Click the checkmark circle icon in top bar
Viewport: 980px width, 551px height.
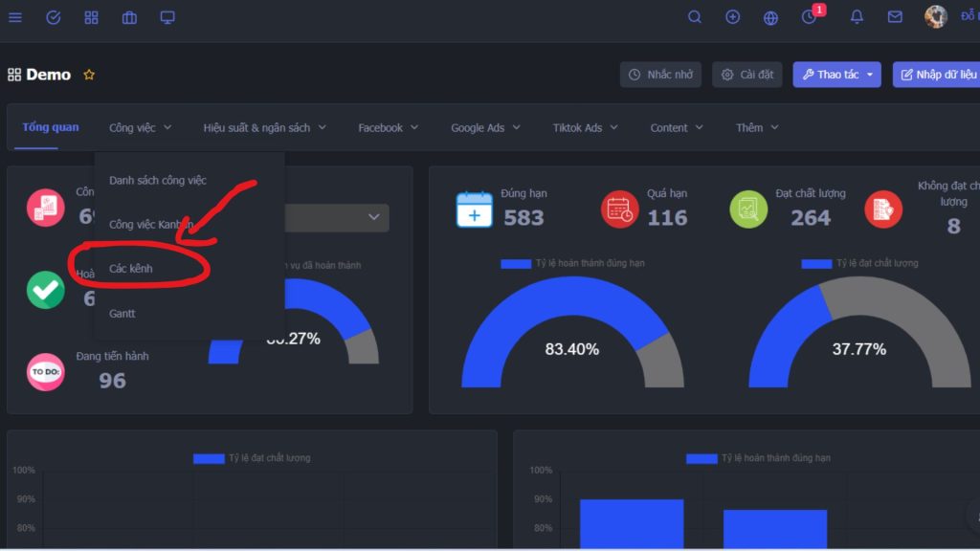[x=54, y=17]
